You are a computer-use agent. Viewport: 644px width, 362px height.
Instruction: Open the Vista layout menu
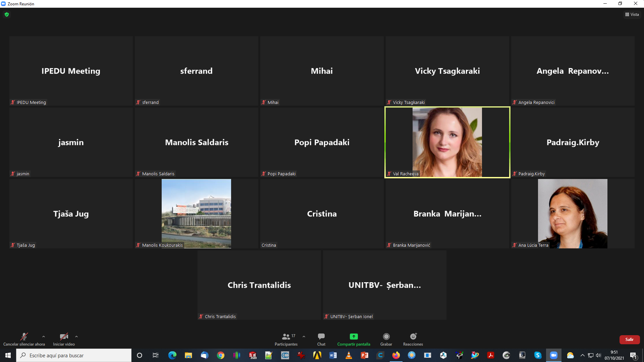632,14
